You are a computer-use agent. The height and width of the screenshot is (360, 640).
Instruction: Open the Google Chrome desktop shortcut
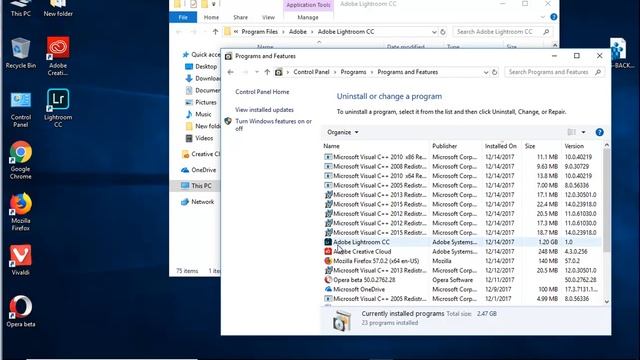(20, 160)
